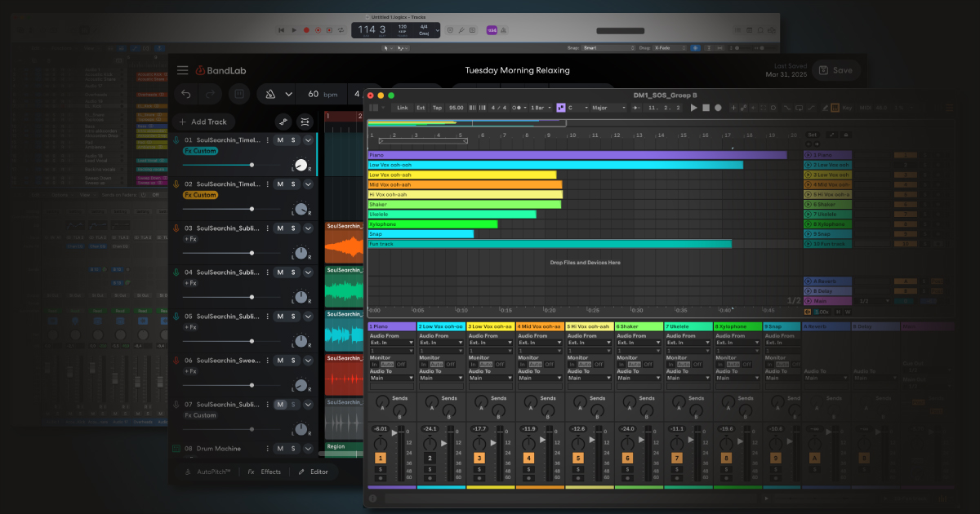Click the Ableton arrangement record button

point(718,108)
